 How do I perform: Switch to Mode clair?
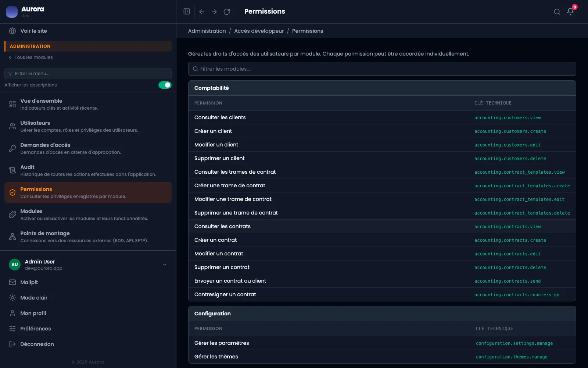[88, 298]
